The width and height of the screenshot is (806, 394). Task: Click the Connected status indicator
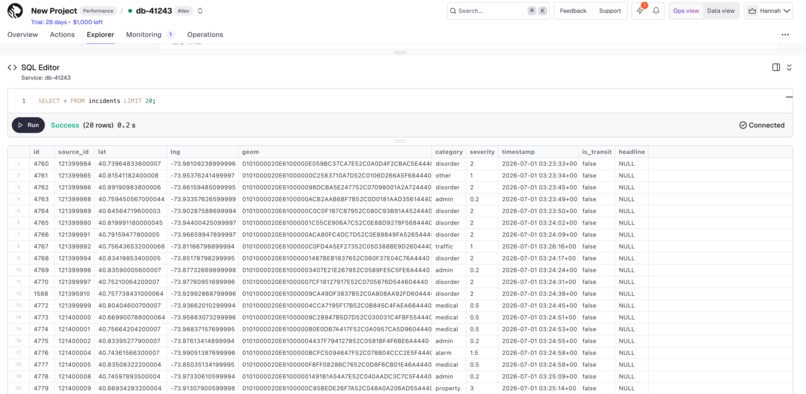(x=762, y=125)
